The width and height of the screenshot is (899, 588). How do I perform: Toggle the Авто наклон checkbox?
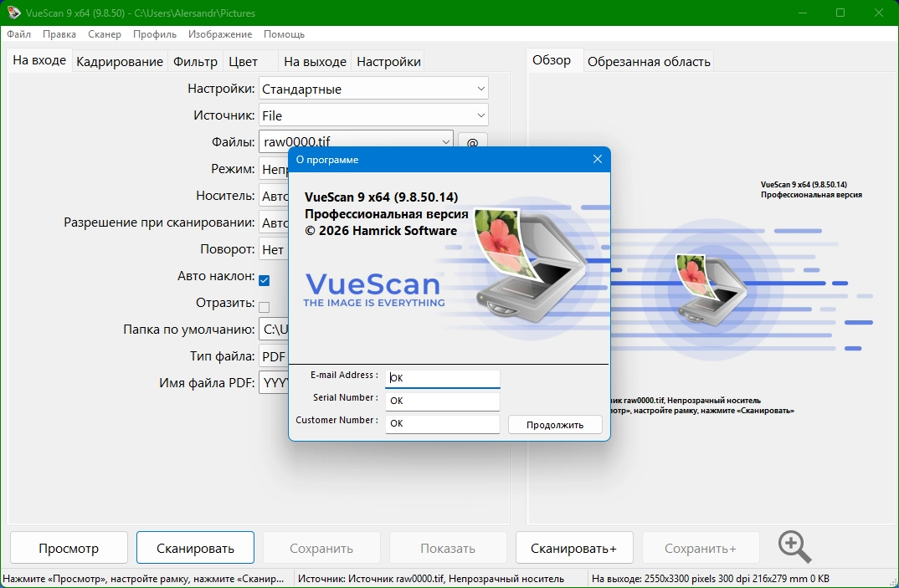tap(265, 280)
